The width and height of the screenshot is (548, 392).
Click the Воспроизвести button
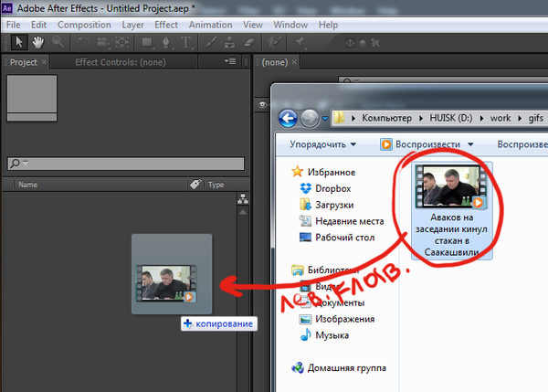point(420,144)
